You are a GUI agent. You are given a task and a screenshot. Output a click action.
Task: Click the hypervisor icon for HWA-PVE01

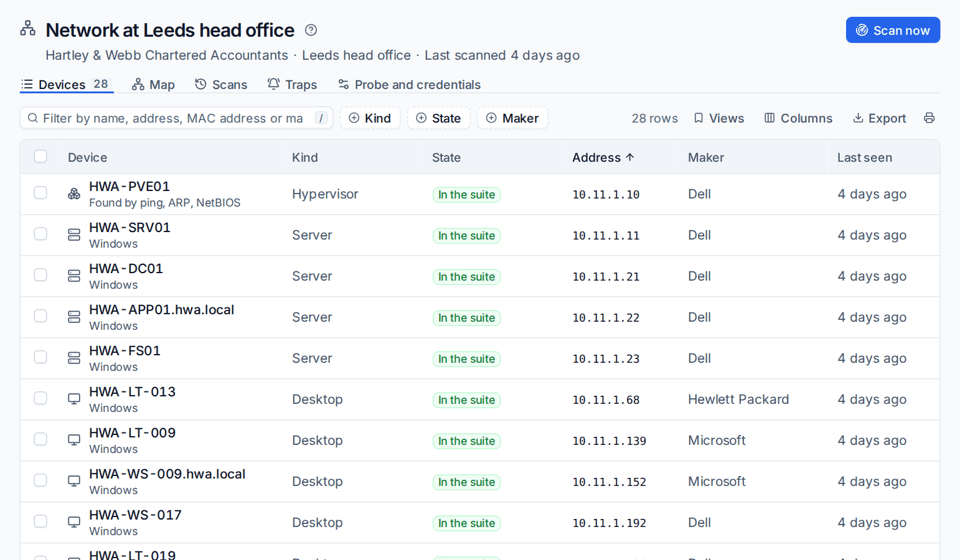(x=74, y=194)
